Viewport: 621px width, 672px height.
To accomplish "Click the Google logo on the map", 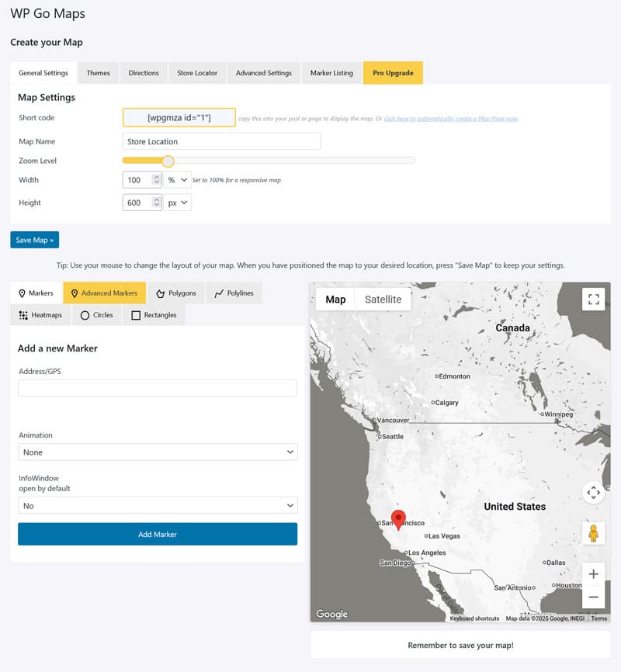I will [x=332, y=614].
